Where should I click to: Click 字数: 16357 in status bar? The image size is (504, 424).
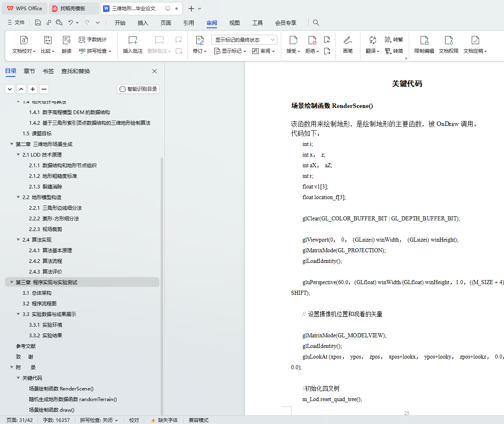click(56, 420)
